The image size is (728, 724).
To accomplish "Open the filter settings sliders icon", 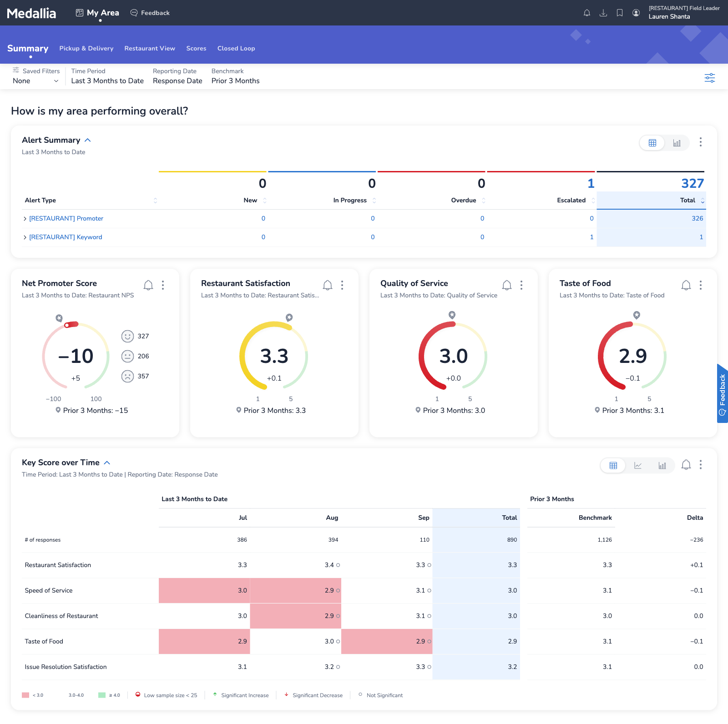I will click(x=709, y=78).
